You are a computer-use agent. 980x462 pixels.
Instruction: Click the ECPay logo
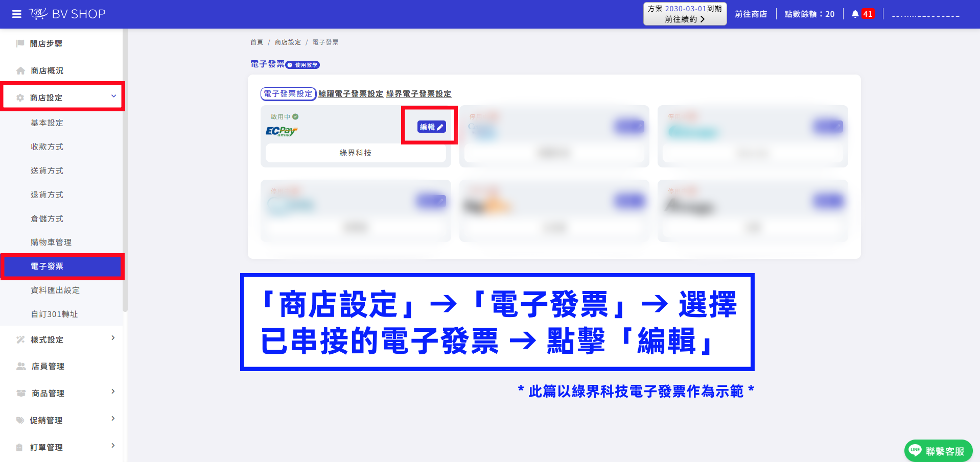tap(282, 131)
